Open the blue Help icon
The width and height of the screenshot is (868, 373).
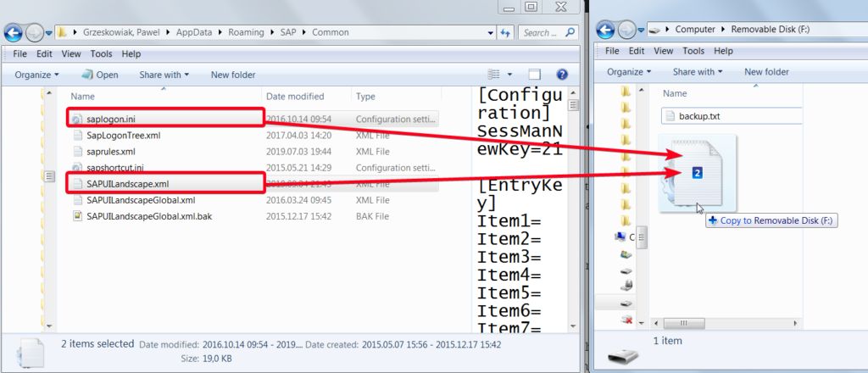(563, 74)
